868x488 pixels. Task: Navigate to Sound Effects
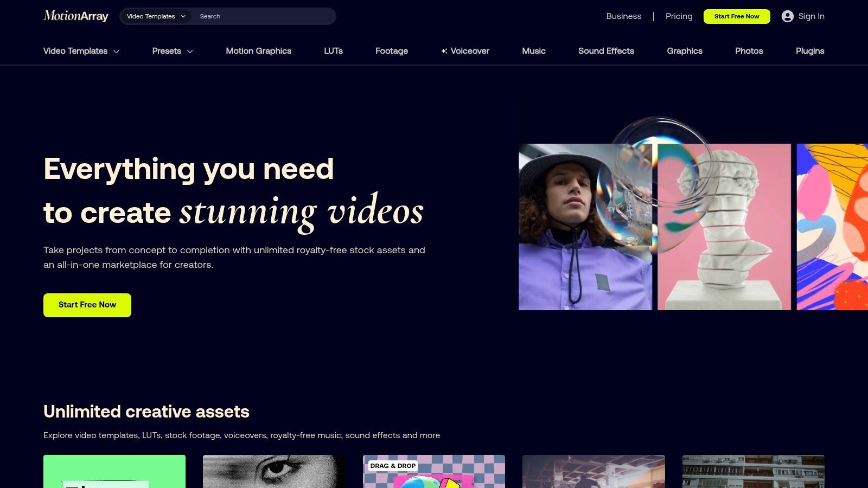coord(606,51)
